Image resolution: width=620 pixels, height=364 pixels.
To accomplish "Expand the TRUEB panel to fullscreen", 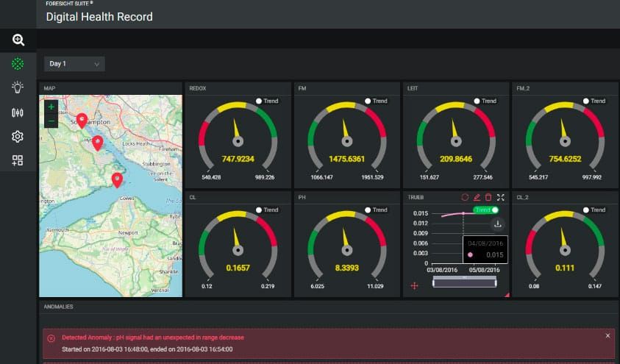I will pyautogui.click(x=501, y=197).
